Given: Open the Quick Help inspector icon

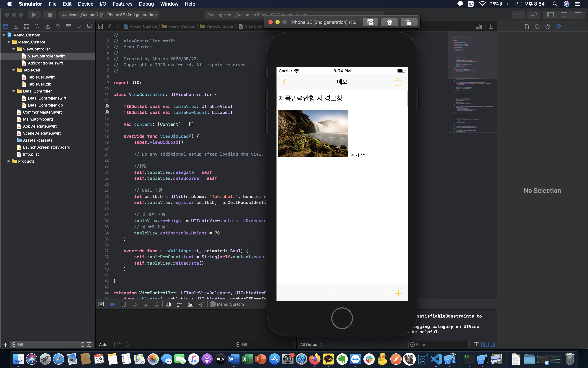Looking at the screenshot, I should [548, 26].
